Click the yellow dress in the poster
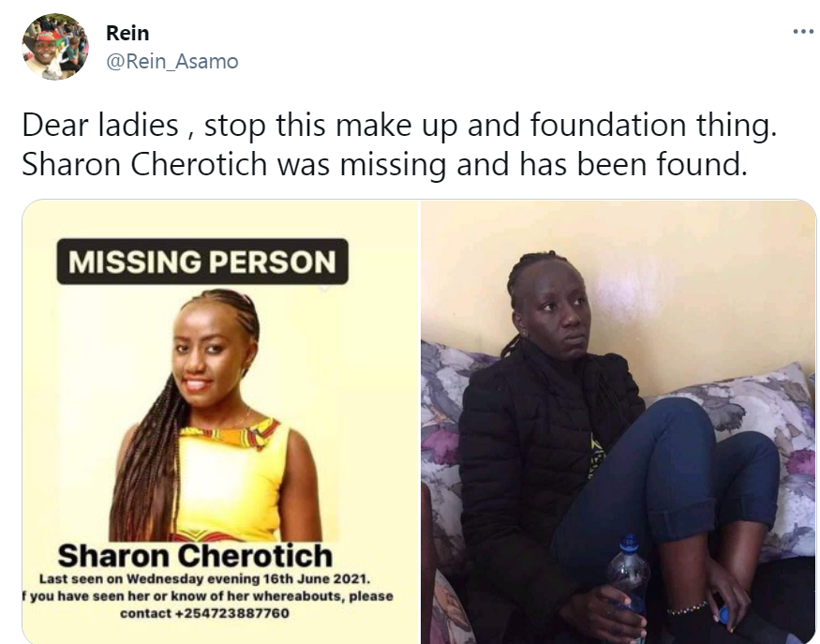The width and height of the screenshot is (820, 644). click(231, 478)
